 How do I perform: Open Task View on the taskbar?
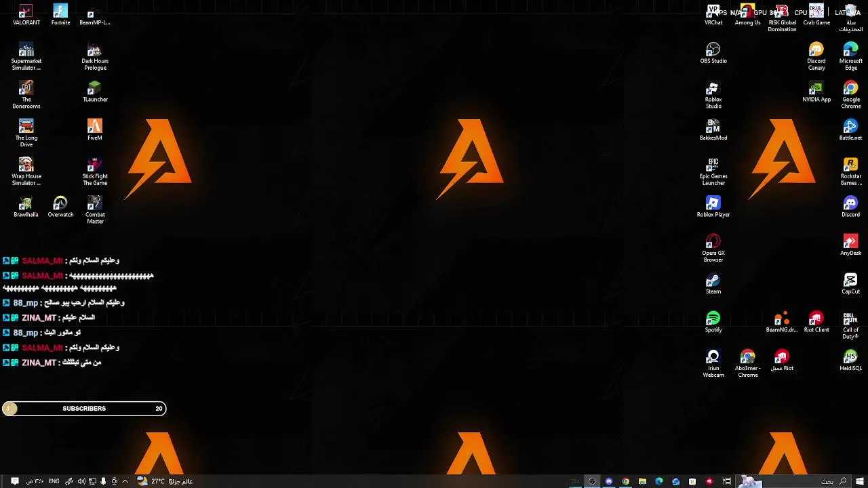[727, 481]
